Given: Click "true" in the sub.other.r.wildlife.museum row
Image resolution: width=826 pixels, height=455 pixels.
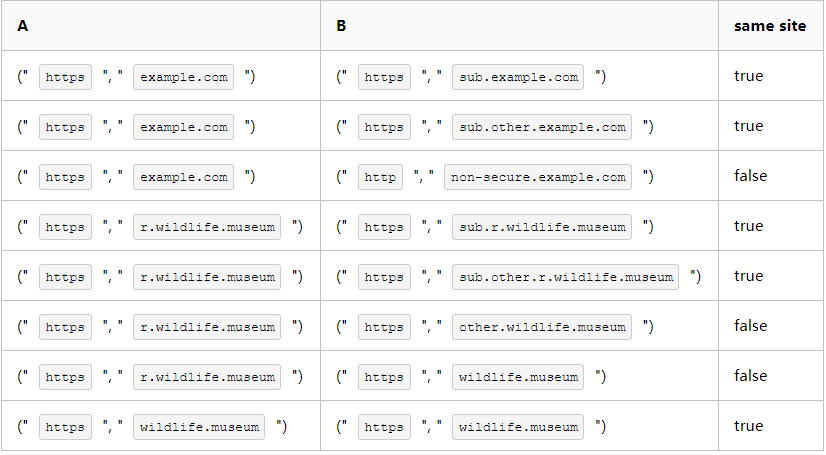Looking at the screenshot, I should [x=748, y=276].
